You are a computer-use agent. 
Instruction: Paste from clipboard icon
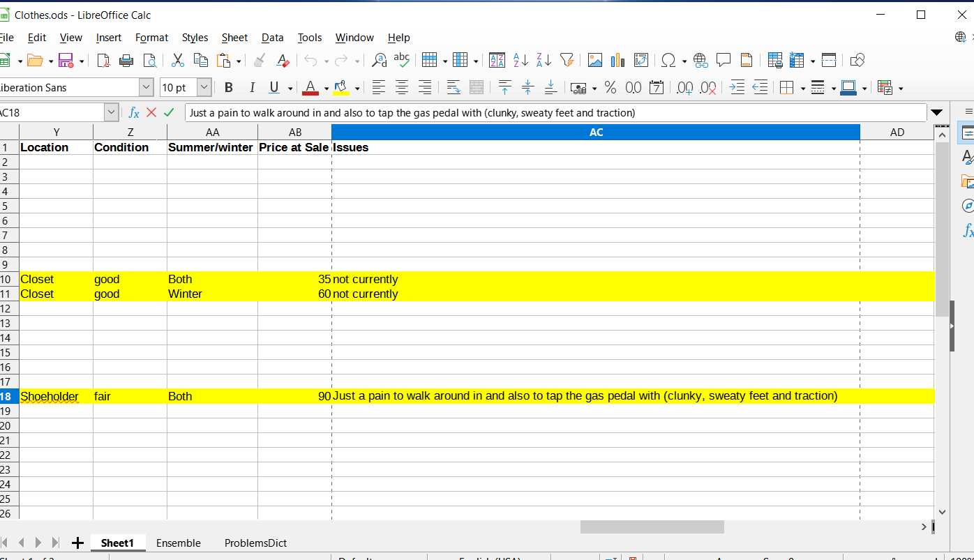pyautogui.click(x=223, y=61)
